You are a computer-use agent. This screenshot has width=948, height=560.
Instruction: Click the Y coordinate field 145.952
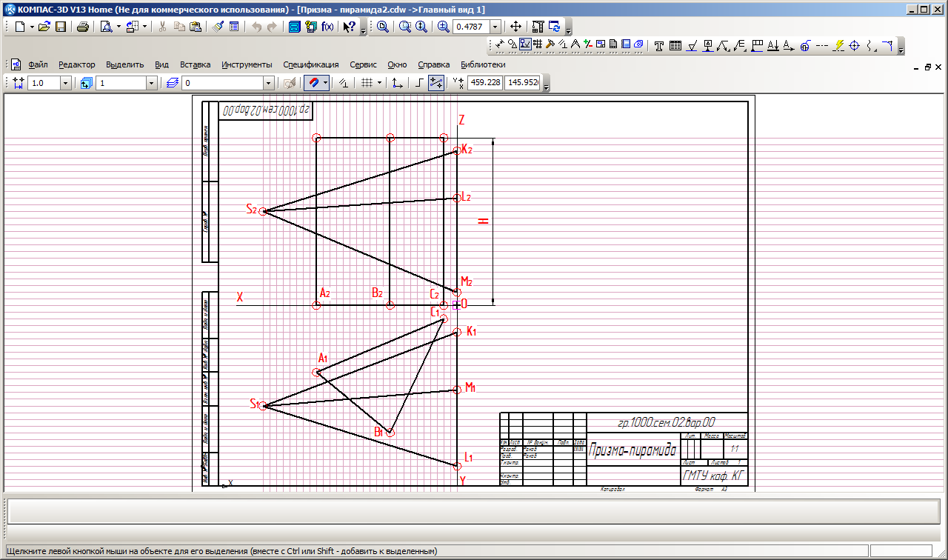[523, 83]
